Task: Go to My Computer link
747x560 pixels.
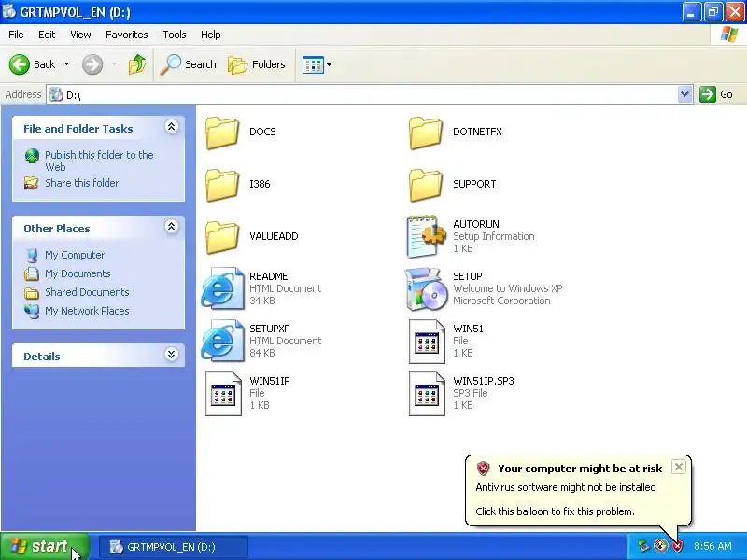Action: 75,255
